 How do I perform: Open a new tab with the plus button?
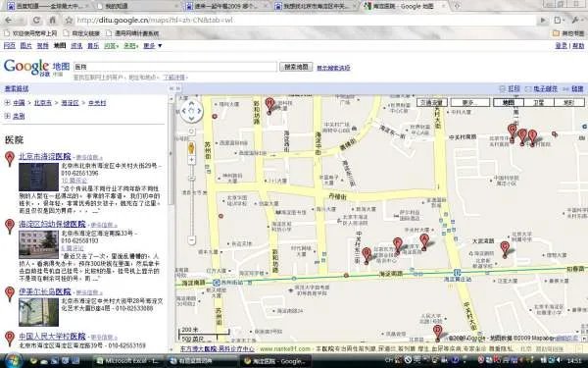pyautogui.click(x=457, y=6)
